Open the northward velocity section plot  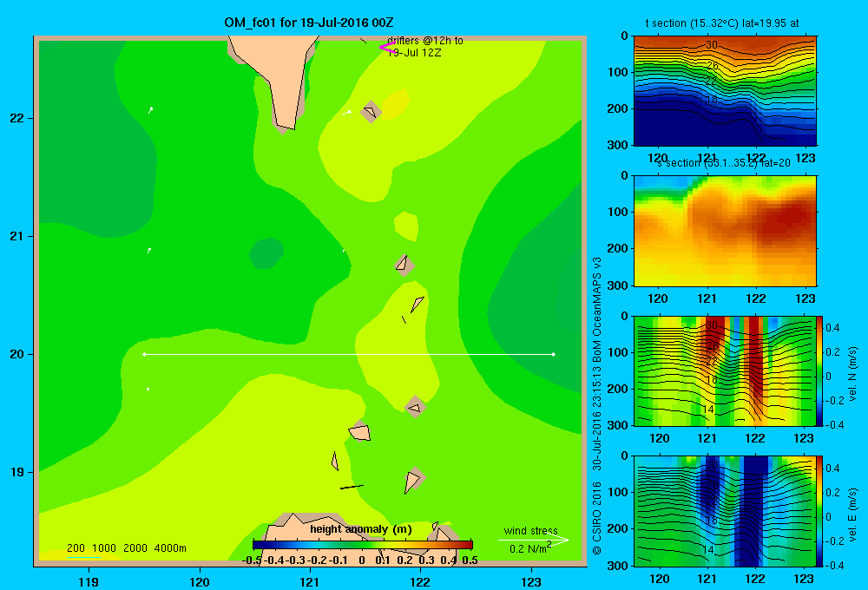725,370
